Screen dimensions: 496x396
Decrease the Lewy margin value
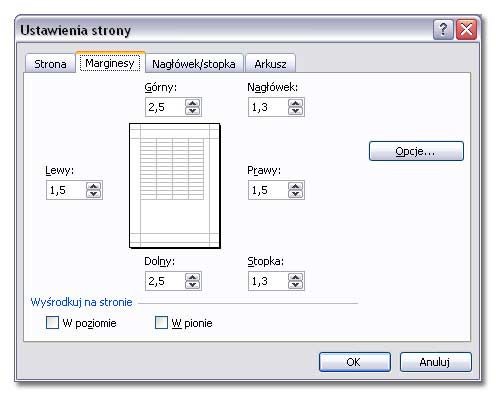tap(94, 194)
